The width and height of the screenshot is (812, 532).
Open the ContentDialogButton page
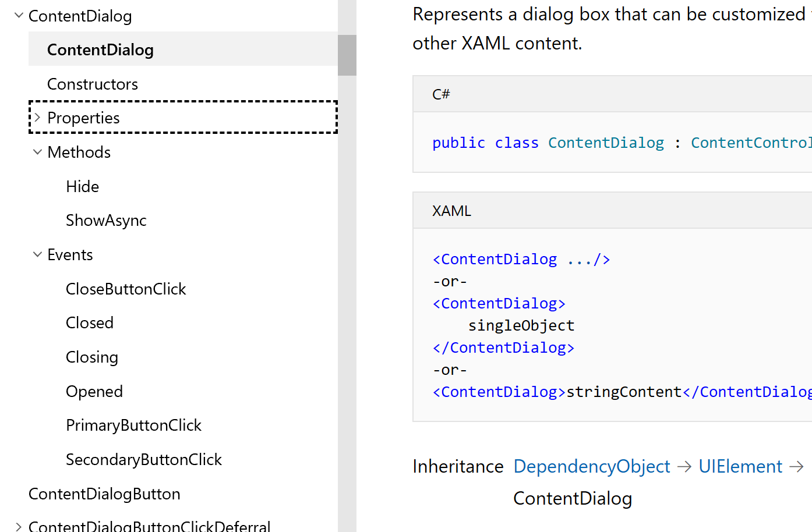click(x=104, y=494)
